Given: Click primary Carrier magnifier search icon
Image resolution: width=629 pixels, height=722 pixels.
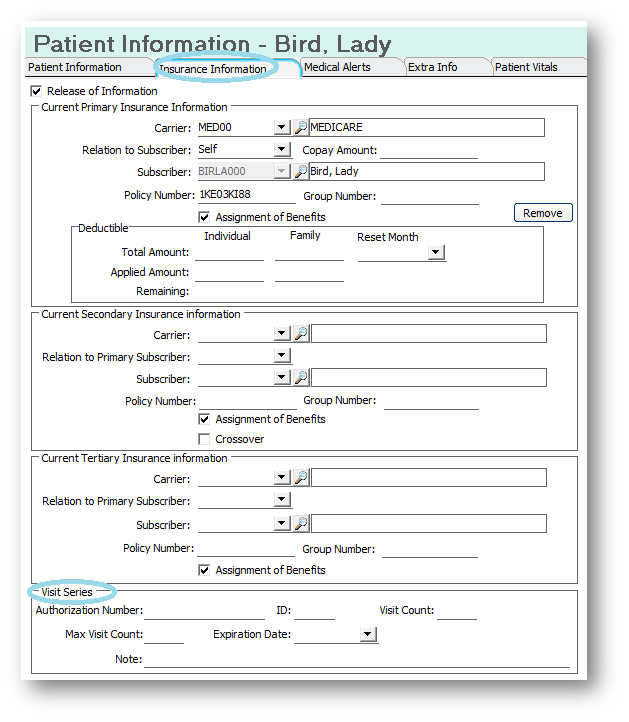Looking at the screenshot, I should (x=301, y=127).
